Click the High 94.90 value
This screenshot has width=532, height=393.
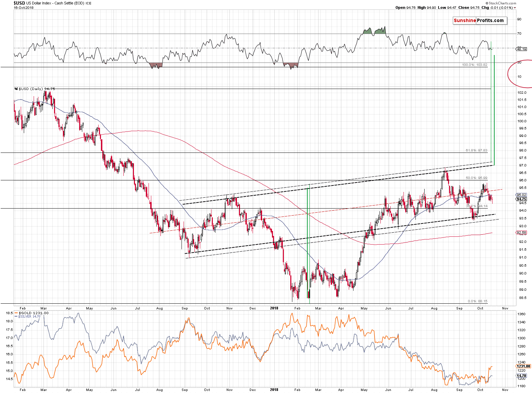tap(427, 7)
